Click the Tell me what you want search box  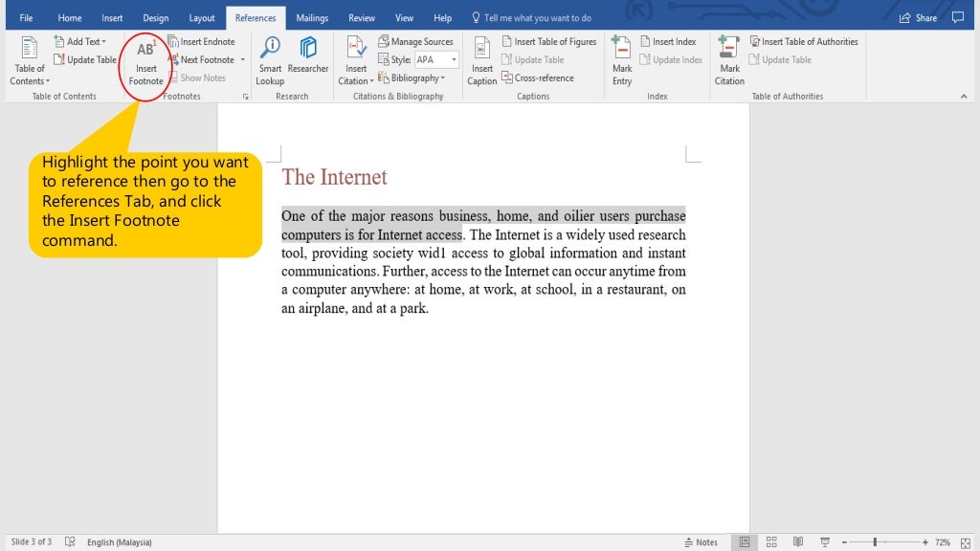(536, 18)
